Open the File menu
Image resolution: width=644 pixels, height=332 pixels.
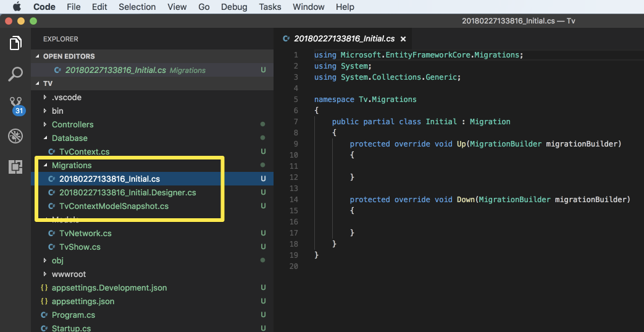pos(73,7)
